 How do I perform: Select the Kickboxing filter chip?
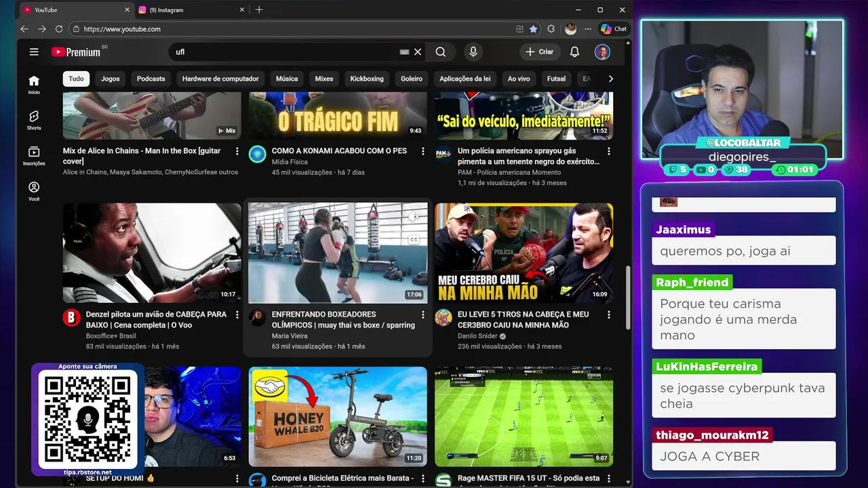click(367, 79)
